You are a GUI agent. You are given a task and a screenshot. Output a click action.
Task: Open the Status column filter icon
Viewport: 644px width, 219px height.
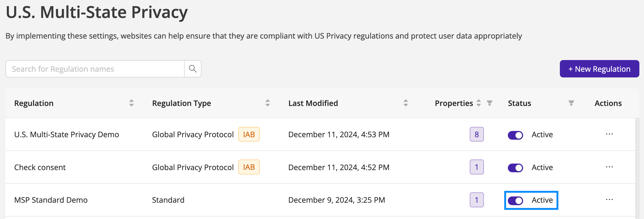click(571, 103)
